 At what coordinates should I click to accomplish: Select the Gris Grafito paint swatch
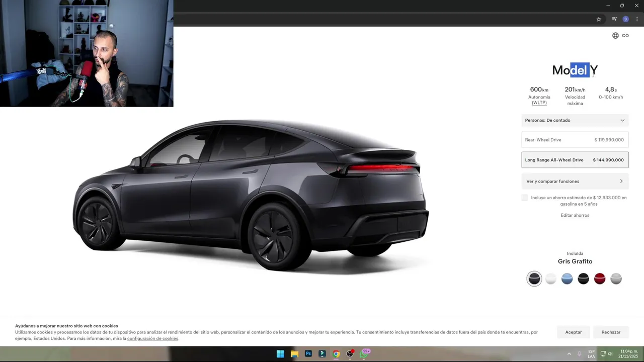pos(534,279)
